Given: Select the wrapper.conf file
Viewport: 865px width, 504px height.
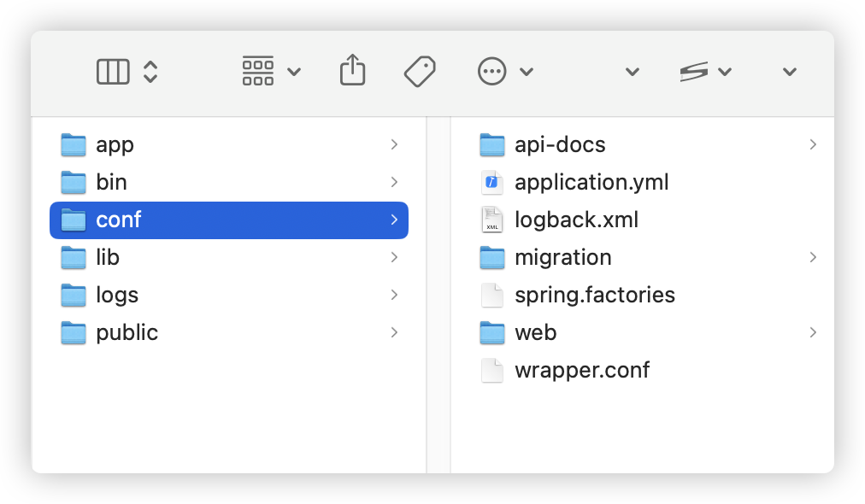Looking at the screenshot, I should [581, 370].
